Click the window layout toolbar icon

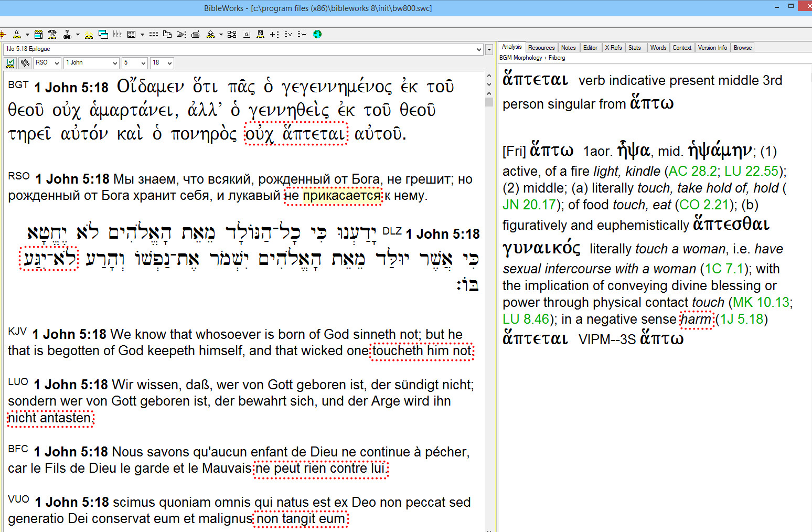tap(38, 35)
